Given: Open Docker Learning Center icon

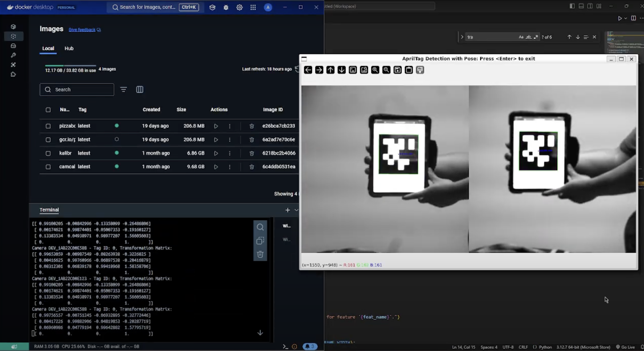Looking at the screenshot, I should pyautogui.click(x=212, y=7).
